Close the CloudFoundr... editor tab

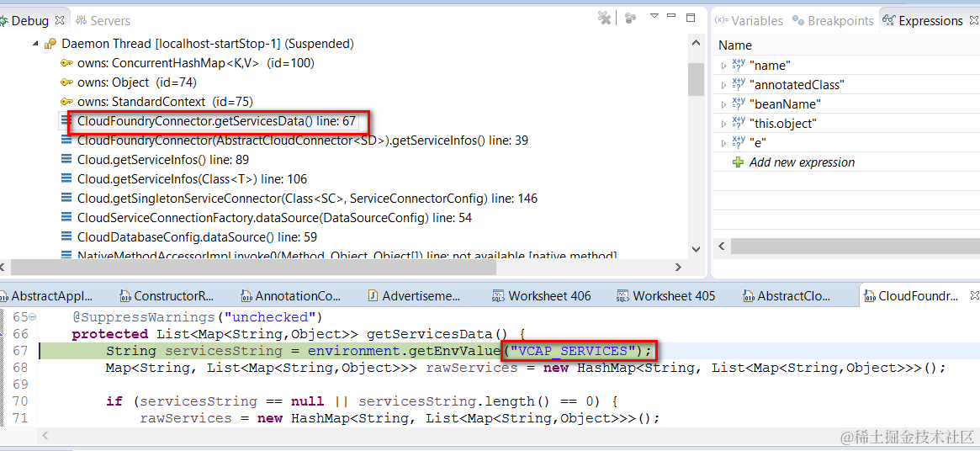(x=973, y=294)
